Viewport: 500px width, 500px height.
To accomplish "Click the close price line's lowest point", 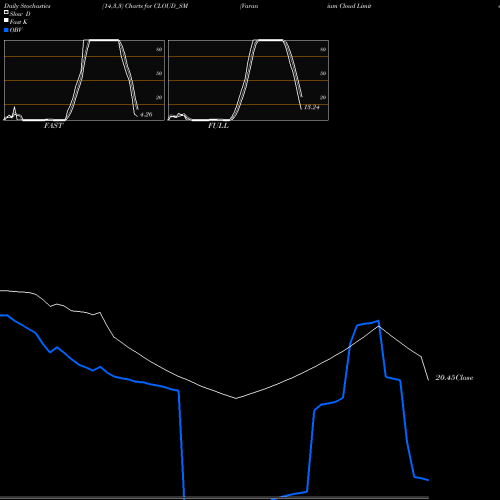I will point(236,398).
